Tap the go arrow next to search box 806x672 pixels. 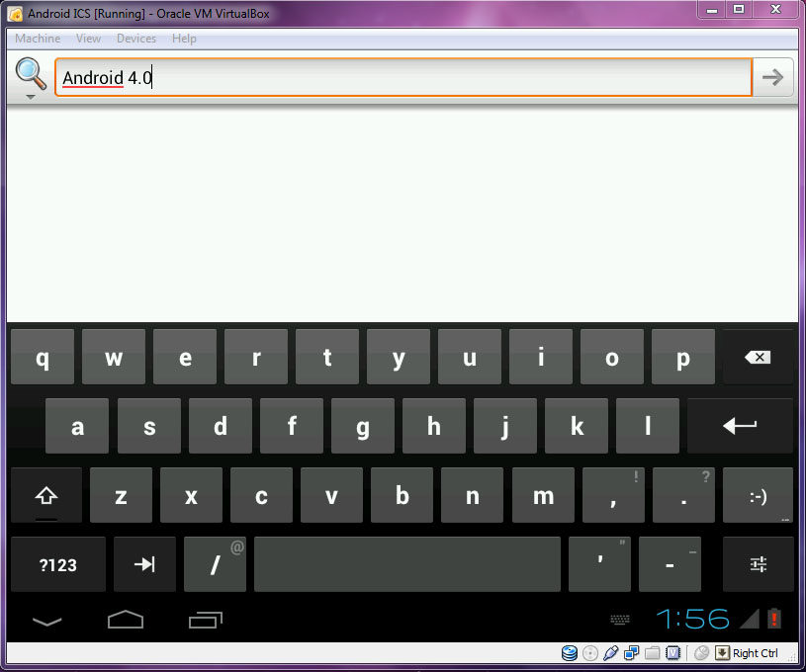(772, 78)
